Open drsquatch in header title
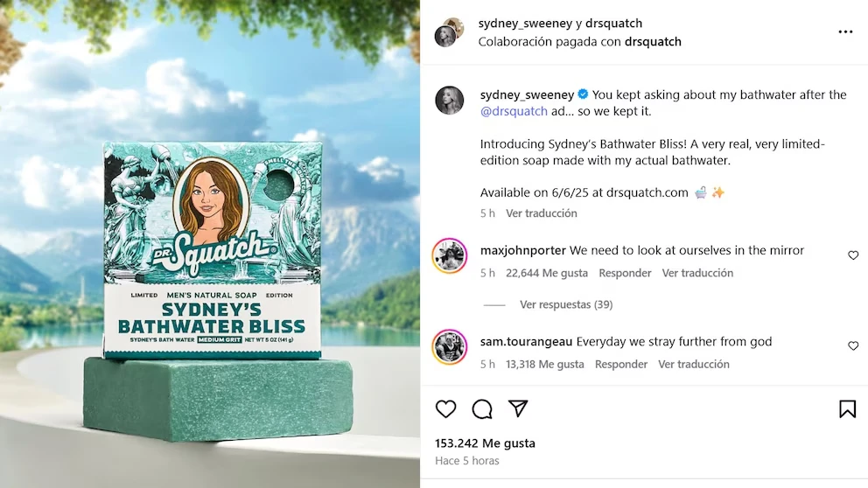868x488 pixels. 614,24
